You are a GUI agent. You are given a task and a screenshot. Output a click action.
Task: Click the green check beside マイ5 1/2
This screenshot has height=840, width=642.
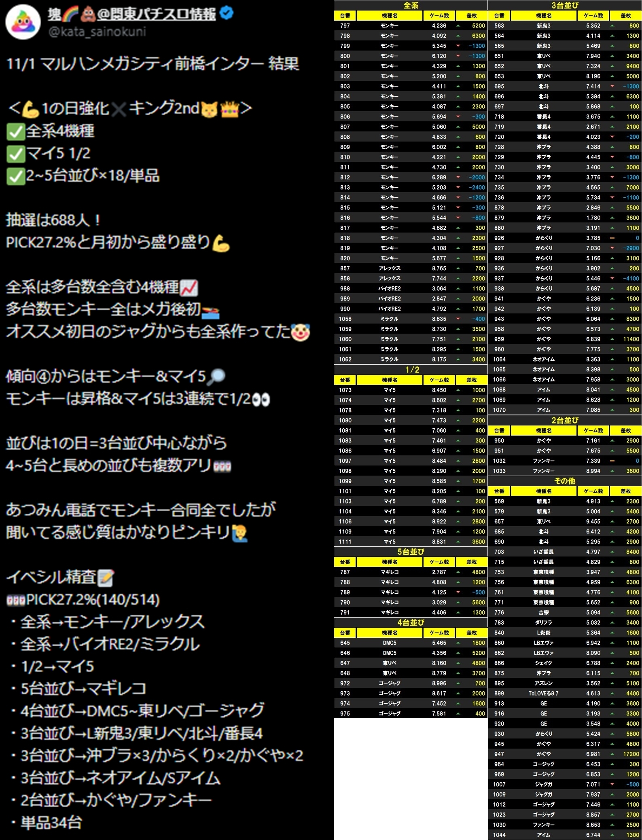pos(15,154)
